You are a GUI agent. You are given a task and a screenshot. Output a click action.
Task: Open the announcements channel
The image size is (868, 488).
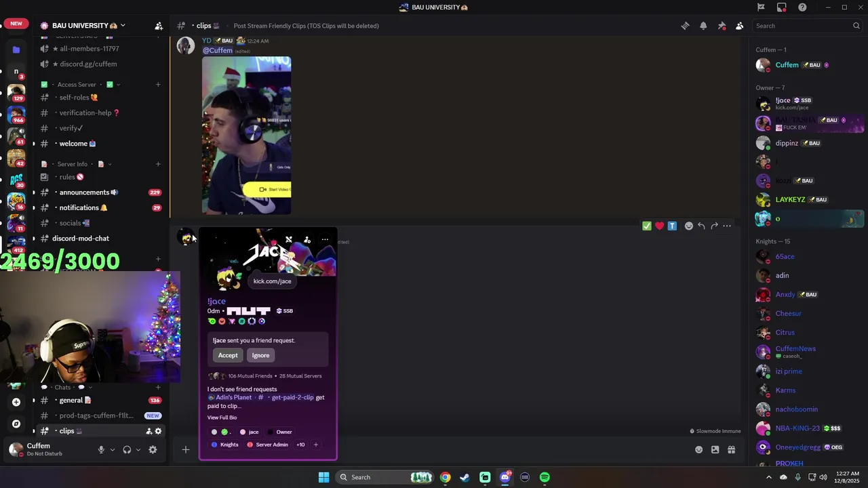click(x=100, y=192)
